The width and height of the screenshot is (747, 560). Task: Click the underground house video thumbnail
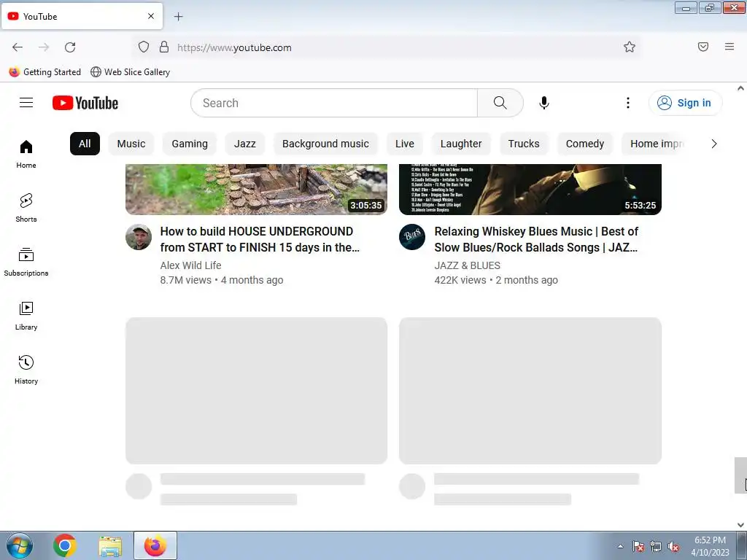click(256, 189)
